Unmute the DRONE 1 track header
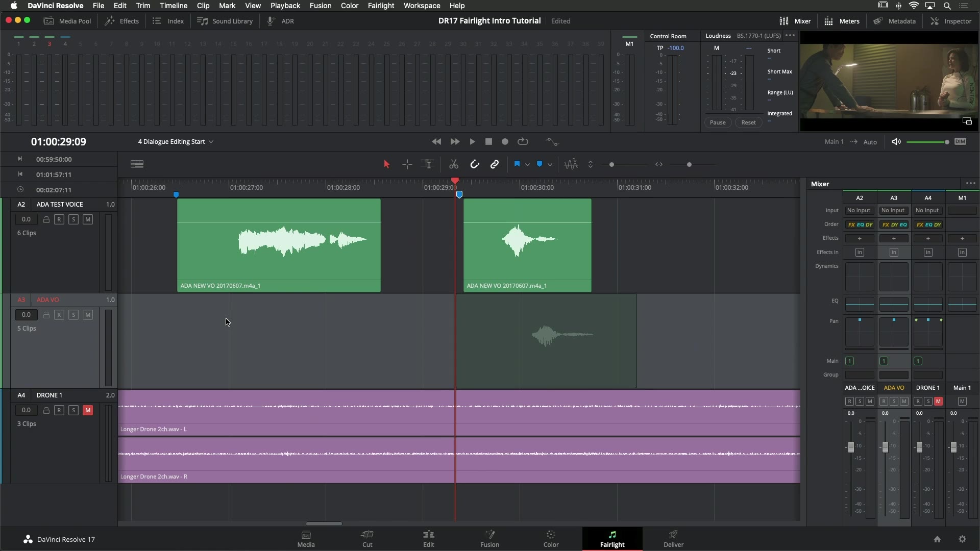Image resolution: width=980 pixels, height=551 pixels. coord(88,410)
